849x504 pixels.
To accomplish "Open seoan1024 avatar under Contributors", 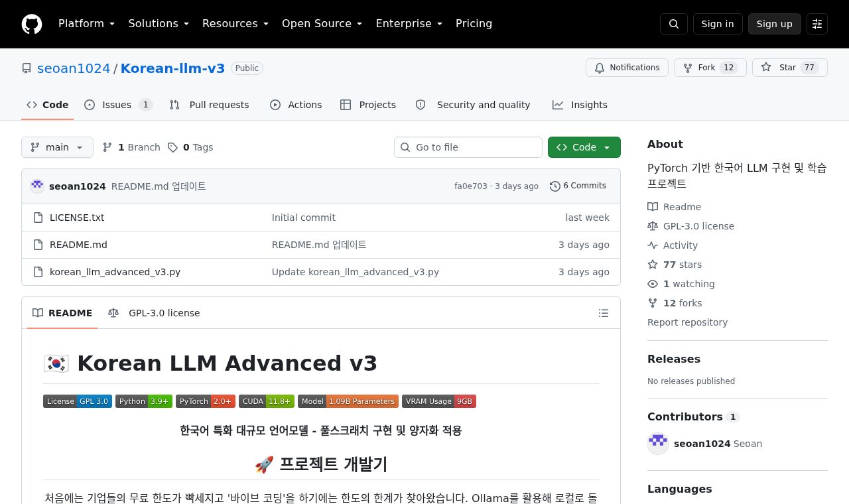I will pos(658,444).
